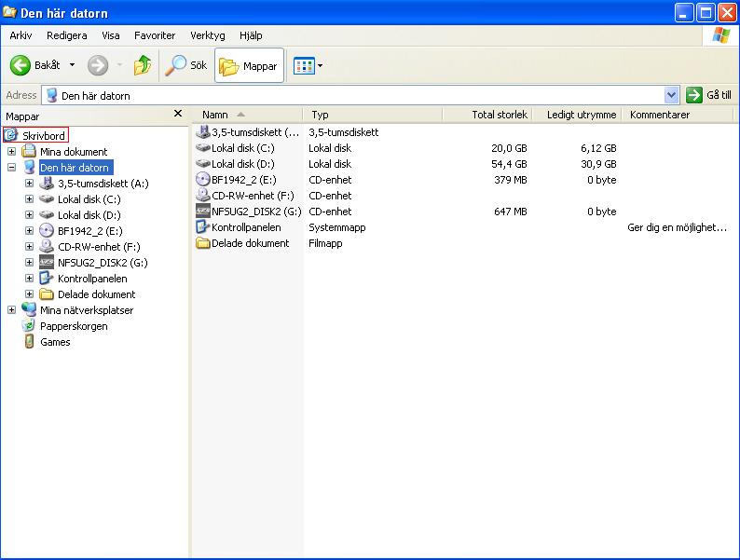Close the Mappar folder pane
740x560 pixels.
pos(178,114)
